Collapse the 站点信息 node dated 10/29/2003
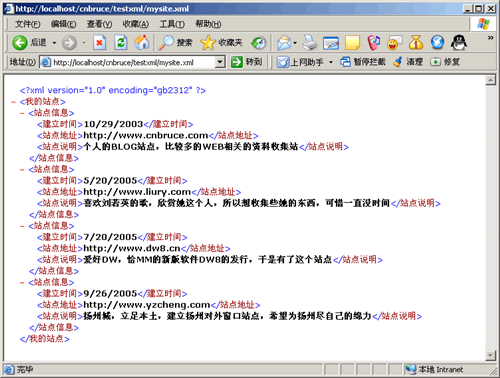Screen dimensions: 500x378 (x=22, y=113)
